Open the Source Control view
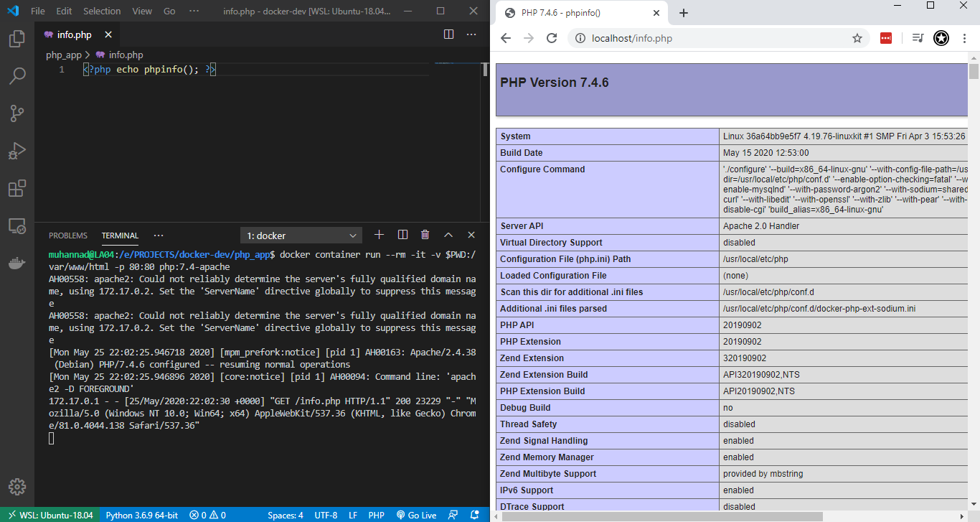Image resolution: width=980 pixels, height=522 pixels. pos(17,113)
